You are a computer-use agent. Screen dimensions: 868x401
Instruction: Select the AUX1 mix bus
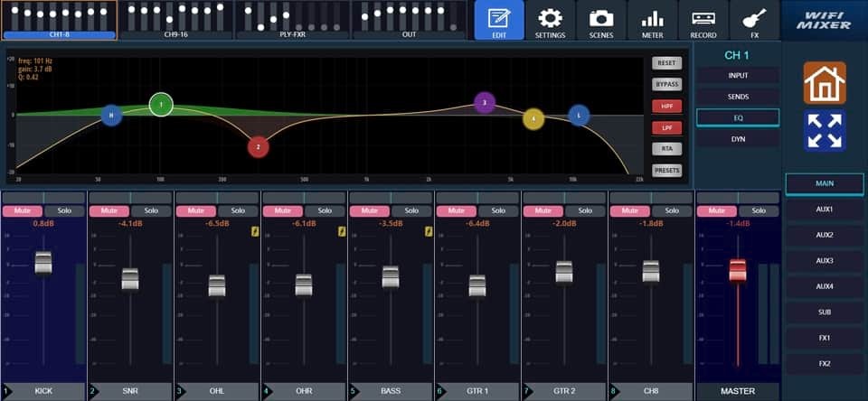coord(824,209)
